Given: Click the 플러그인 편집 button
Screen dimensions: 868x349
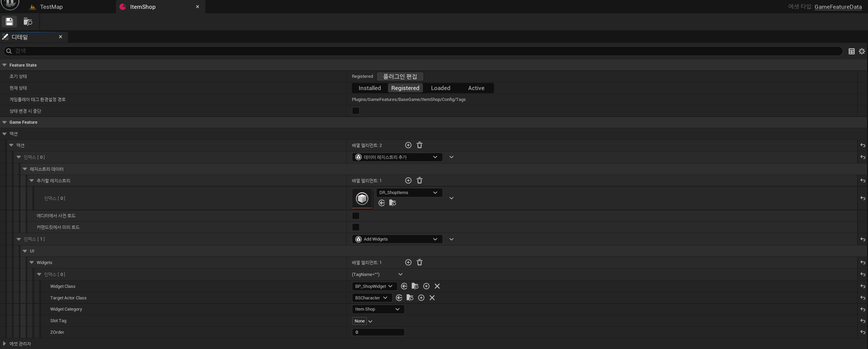Looking at the screenshot, I should click(400, 76).
